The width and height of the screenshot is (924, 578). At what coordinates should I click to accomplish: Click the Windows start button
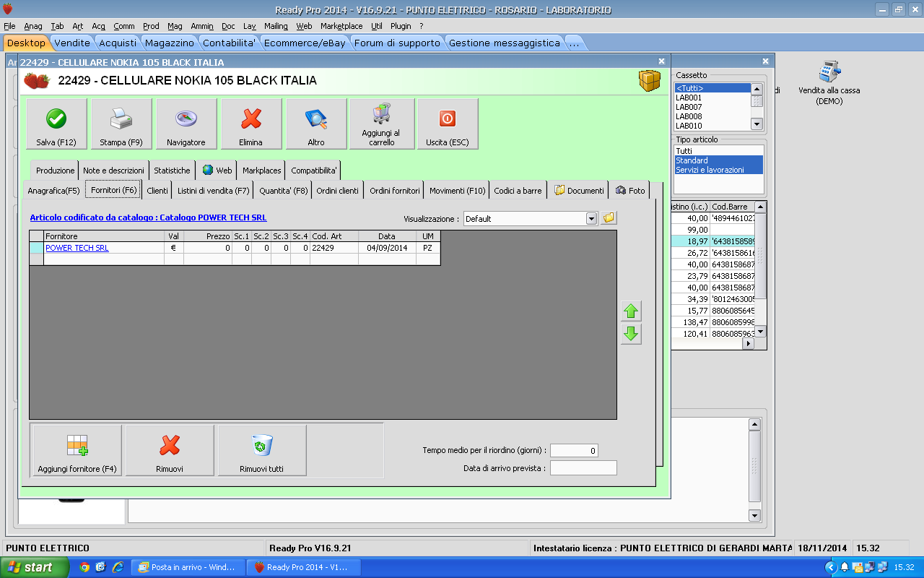click(35, 567)
